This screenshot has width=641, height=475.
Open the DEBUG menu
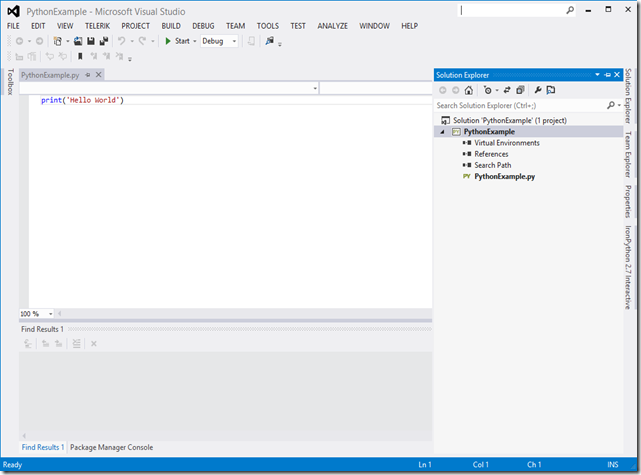(x=203, y=26)
